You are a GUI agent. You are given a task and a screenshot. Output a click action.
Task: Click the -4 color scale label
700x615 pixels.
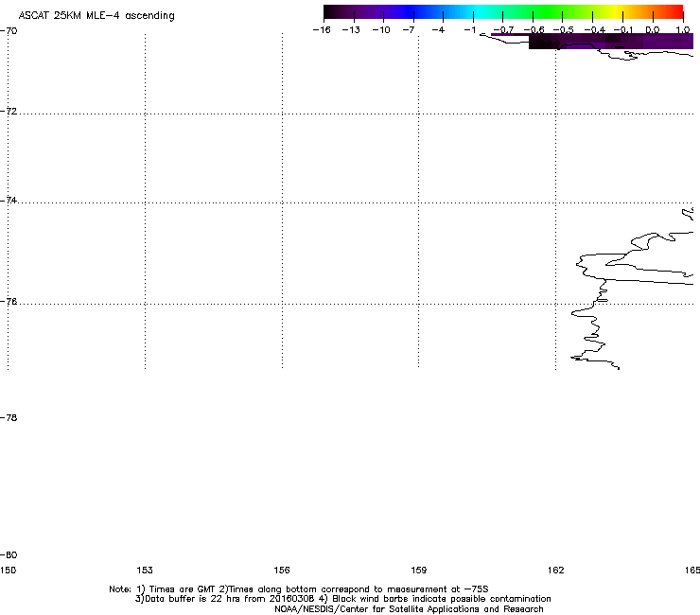click(x=438, y=30)
